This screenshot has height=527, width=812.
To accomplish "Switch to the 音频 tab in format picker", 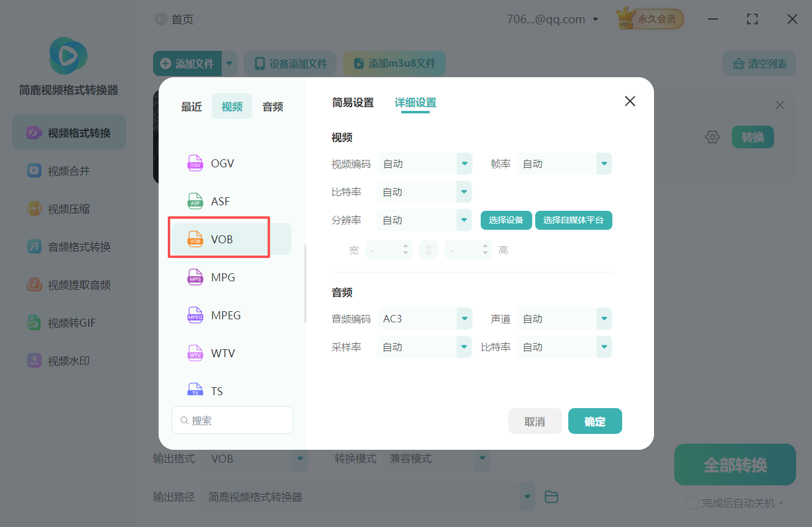I will [x=272, y=106].
